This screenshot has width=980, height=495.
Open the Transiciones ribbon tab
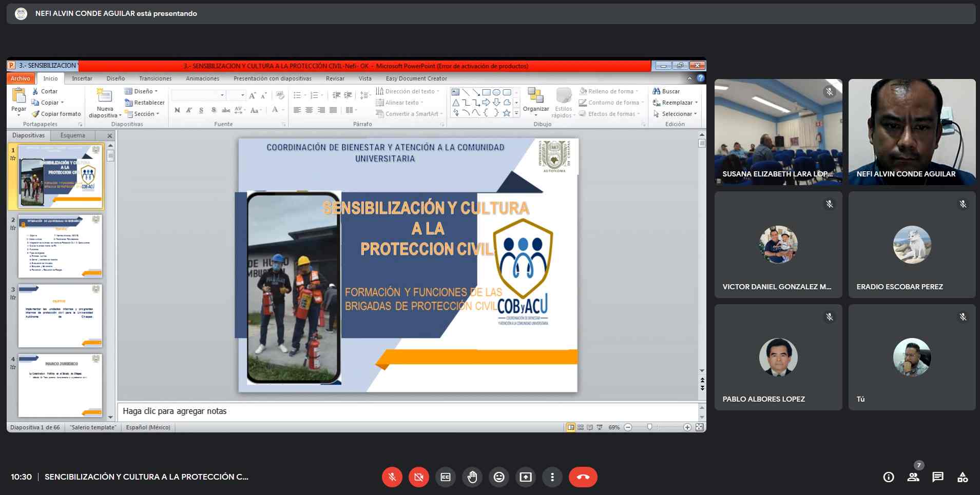coord(155,78)
